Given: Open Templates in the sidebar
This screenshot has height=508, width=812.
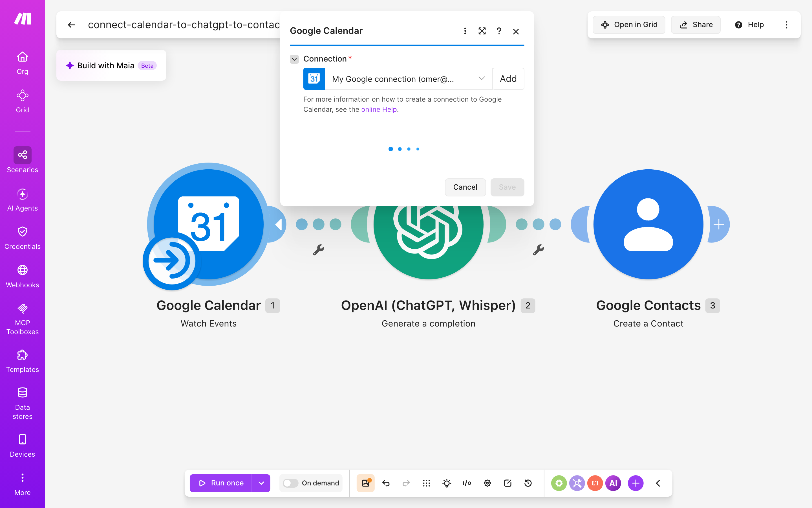Looking at the screenshot, I should tap(23, 361).
